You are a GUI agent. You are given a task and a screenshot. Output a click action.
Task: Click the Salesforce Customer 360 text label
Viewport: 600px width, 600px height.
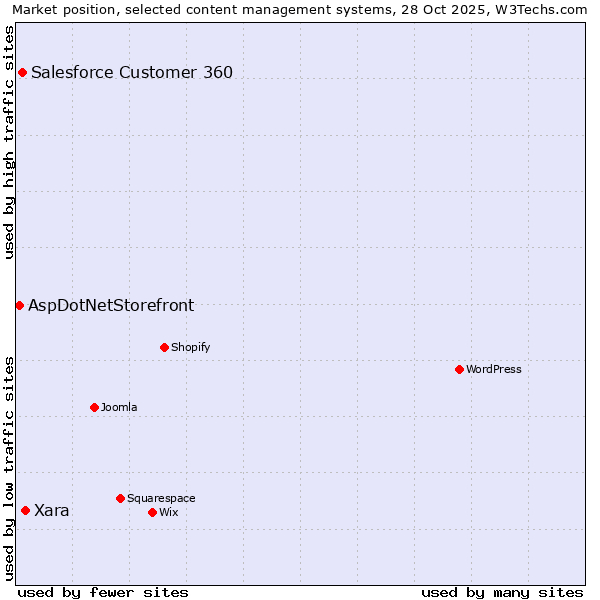tap(132, 72)
